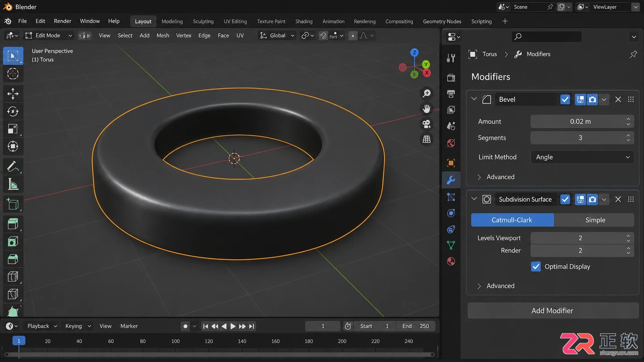Open the Tool properties tab
Screen dimensions: 644x362
pos(451,58)
